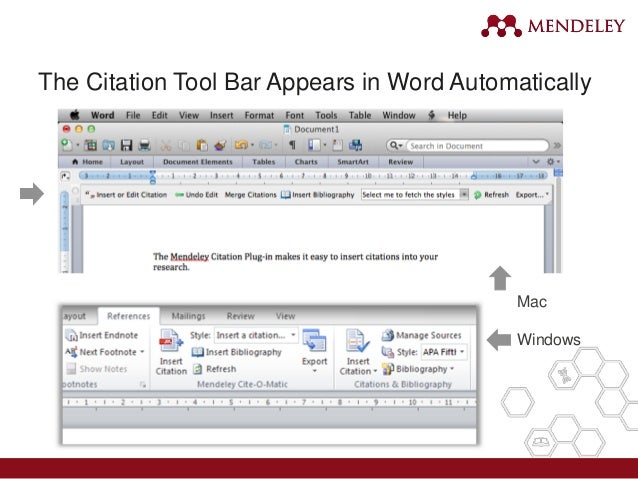
Task: Click the Media browser icon
Action: [x=355, y=145]
